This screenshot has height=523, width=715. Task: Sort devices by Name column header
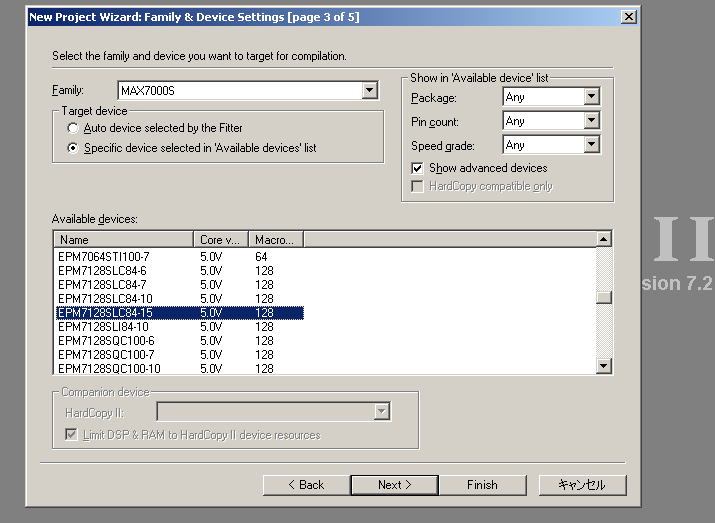[124, 240]
